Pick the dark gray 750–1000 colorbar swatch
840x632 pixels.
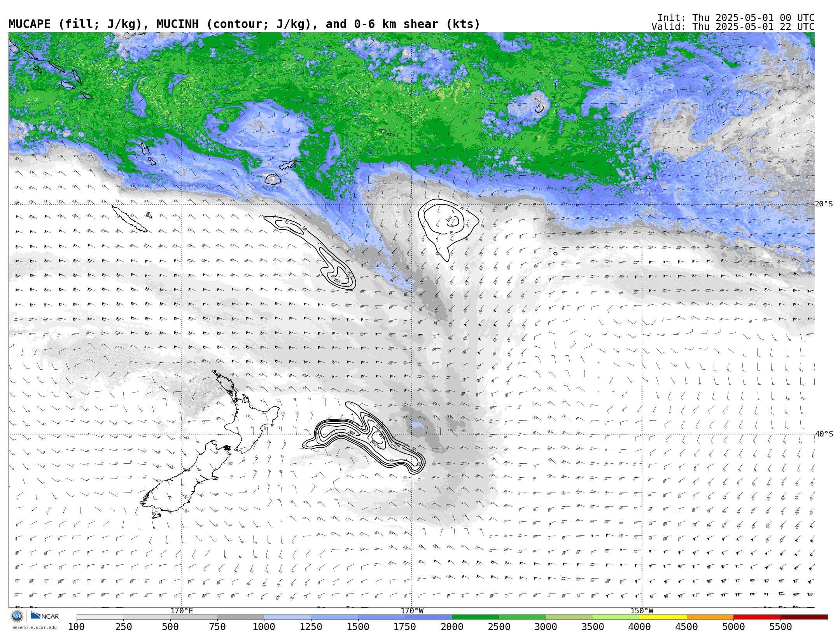click(x=241, y=617)
